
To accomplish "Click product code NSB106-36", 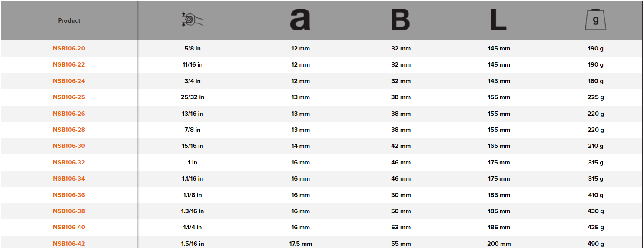I will 69,195.
